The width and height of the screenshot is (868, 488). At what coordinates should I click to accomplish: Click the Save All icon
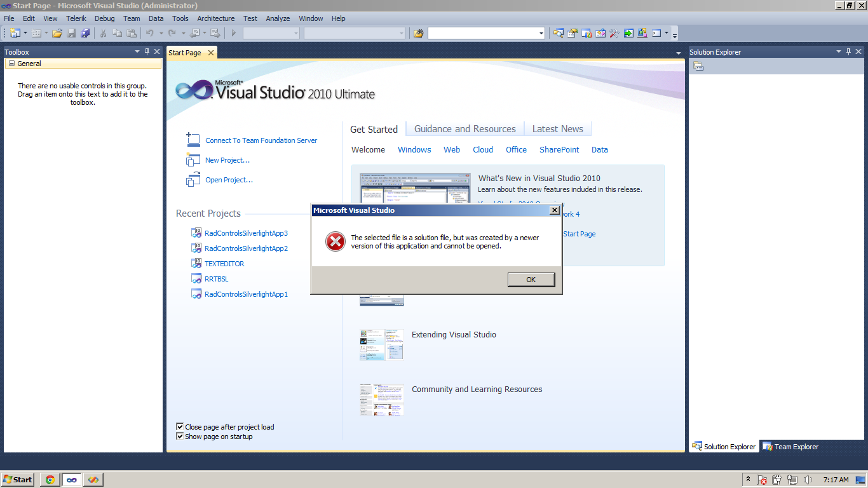pos(85,33)
